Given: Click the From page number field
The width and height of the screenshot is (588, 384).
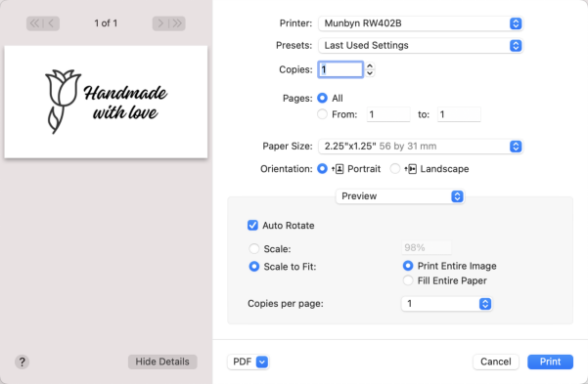Looking at the screenshot, I should 388,114.
